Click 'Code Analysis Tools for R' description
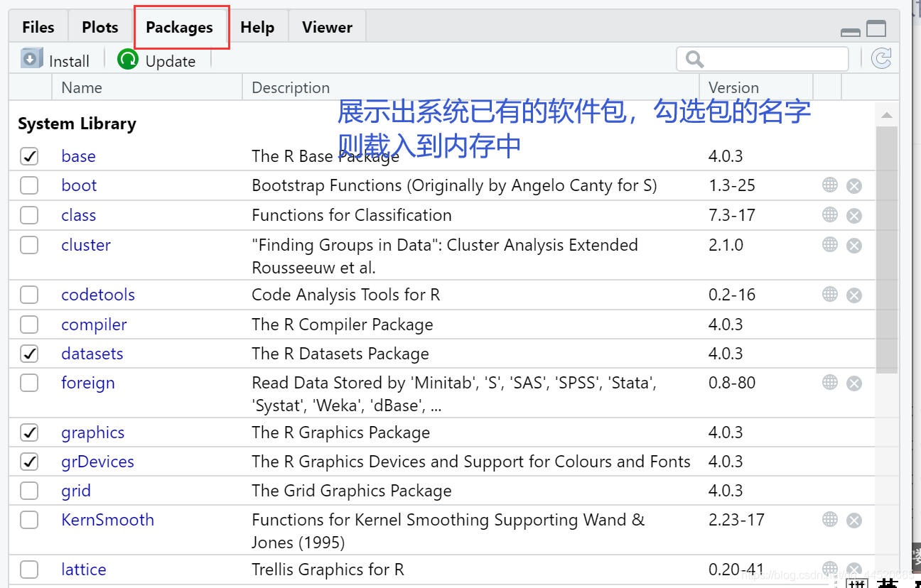 pyautogui.click(x=346, y=295)
